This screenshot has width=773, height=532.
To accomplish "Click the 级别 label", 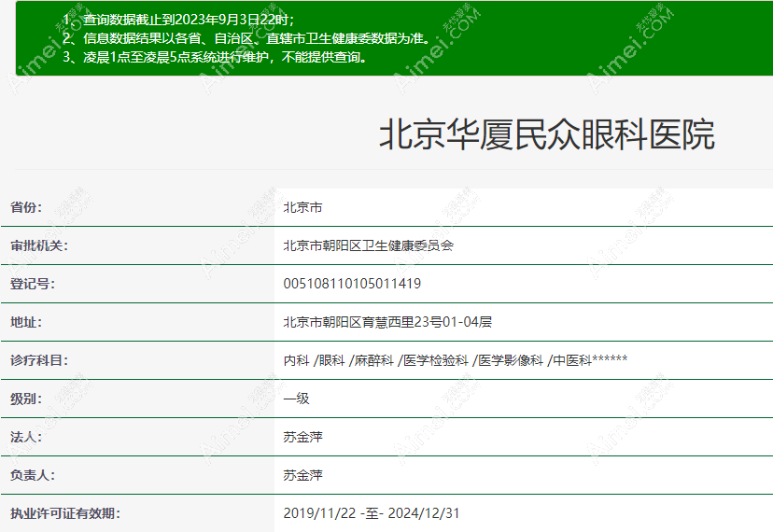I will pos(26,399).
